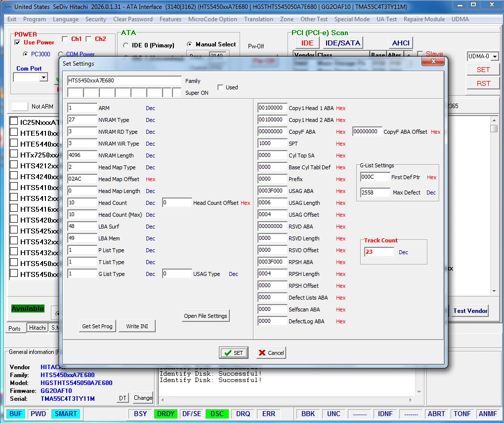Image resolution: width=504 pixels, height=423 pixels.
Task: Click the USAG ABA field
Action: (272, 191)
